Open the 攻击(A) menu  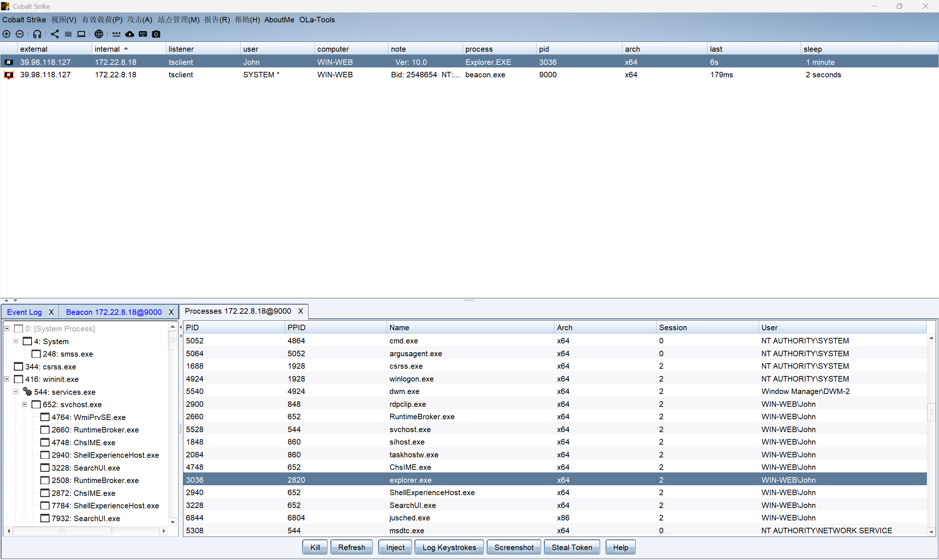(140, 20)
